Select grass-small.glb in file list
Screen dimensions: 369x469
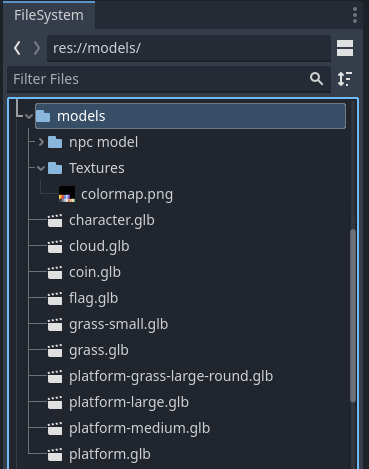click(118, 325)
